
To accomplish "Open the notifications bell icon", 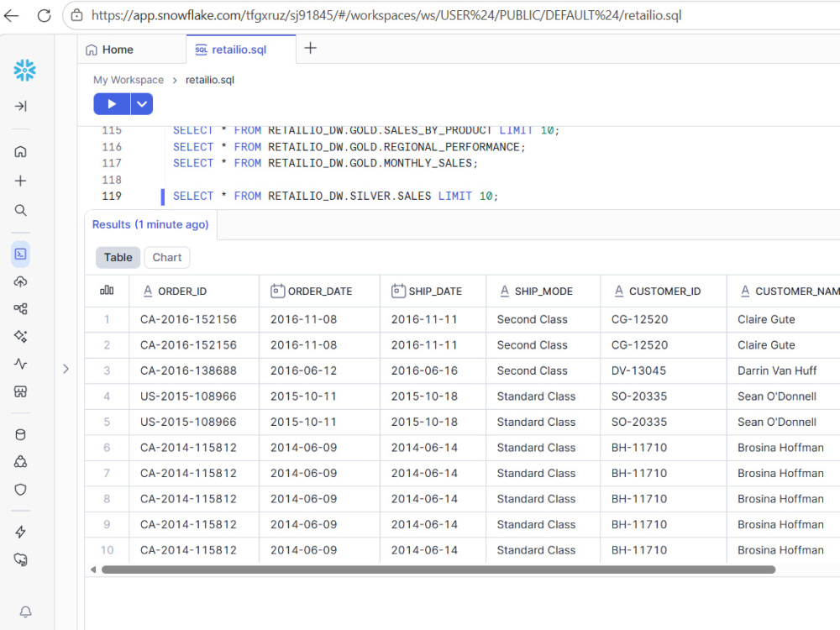I will pos(25,612).
